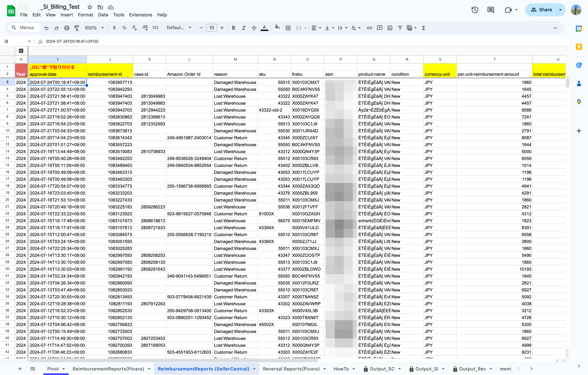Open the borders tool
588x375 pixels.
click(x=288, y=28)
